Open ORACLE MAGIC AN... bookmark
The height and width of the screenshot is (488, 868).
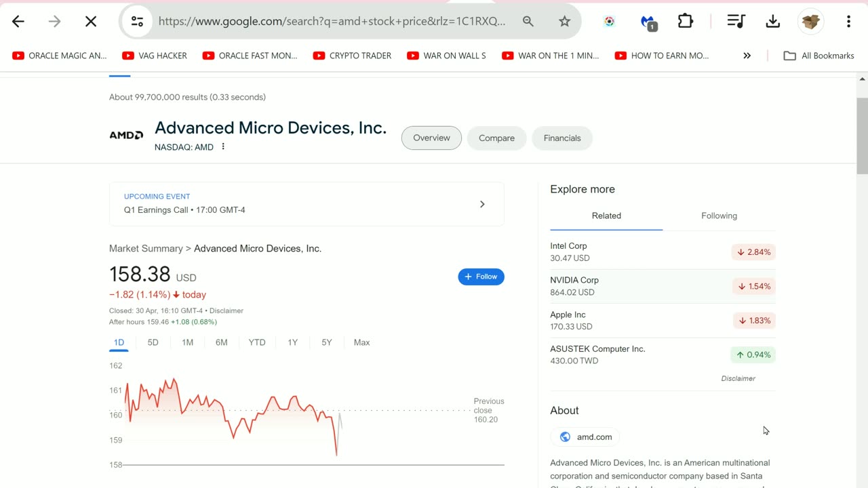(x=60, y=56)
